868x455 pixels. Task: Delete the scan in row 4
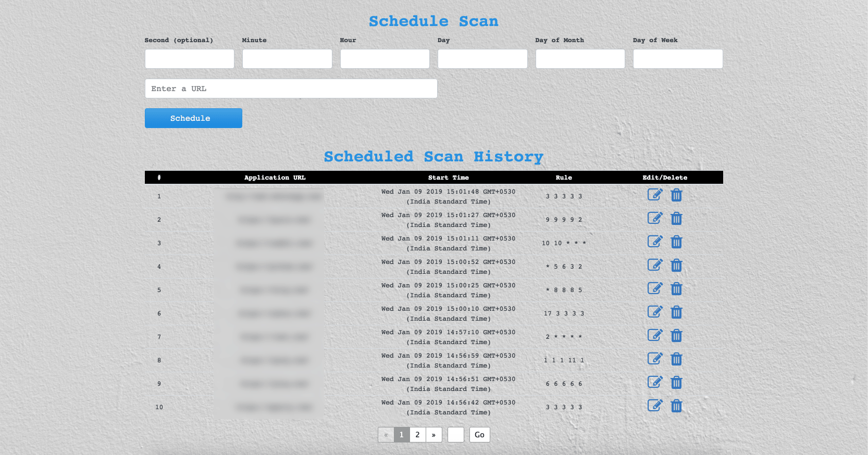(676, 266)
